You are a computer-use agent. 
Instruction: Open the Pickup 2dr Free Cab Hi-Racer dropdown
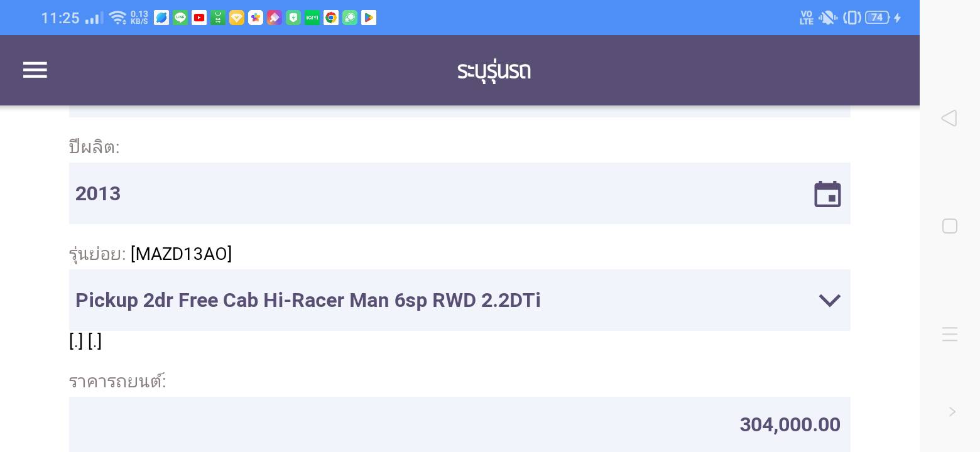click(x=460, y=300)
